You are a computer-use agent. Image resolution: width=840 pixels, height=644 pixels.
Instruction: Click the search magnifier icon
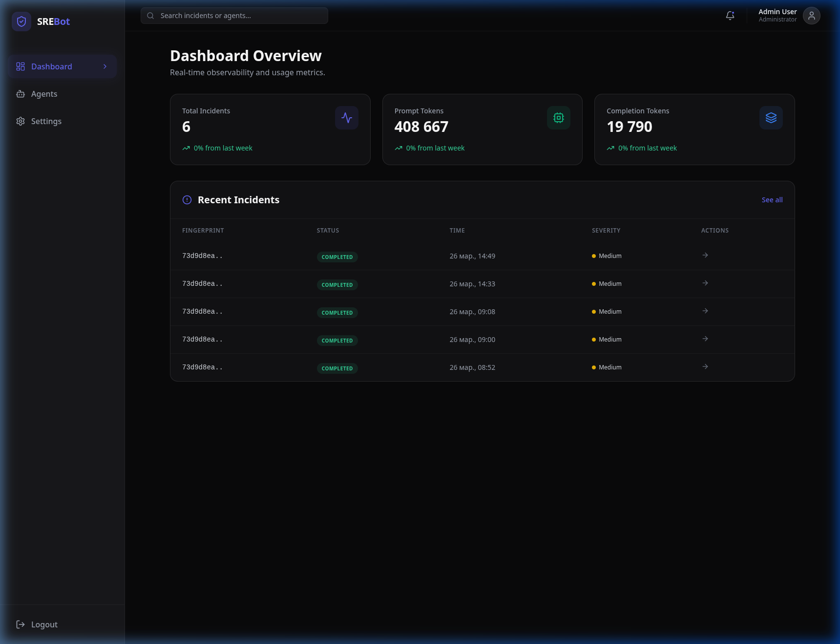pos(150,16)
